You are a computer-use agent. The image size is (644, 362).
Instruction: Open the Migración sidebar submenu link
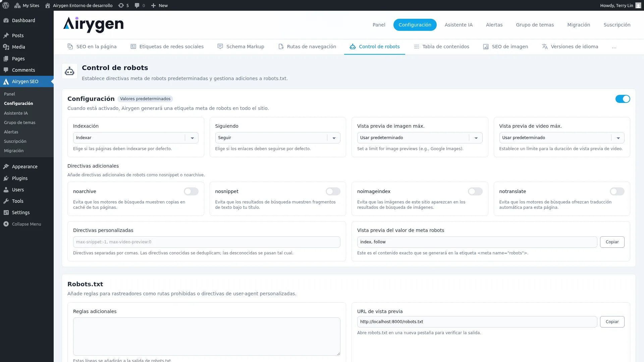(14, 151)
